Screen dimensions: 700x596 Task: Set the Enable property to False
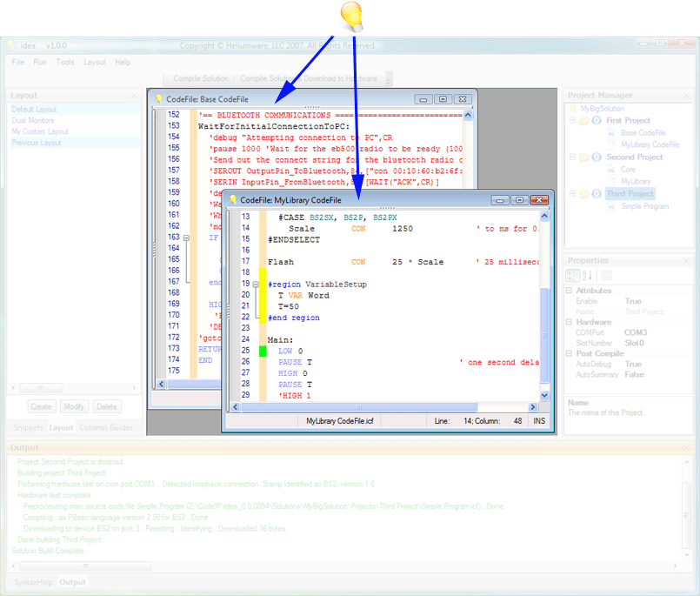[x=634, y=301]
